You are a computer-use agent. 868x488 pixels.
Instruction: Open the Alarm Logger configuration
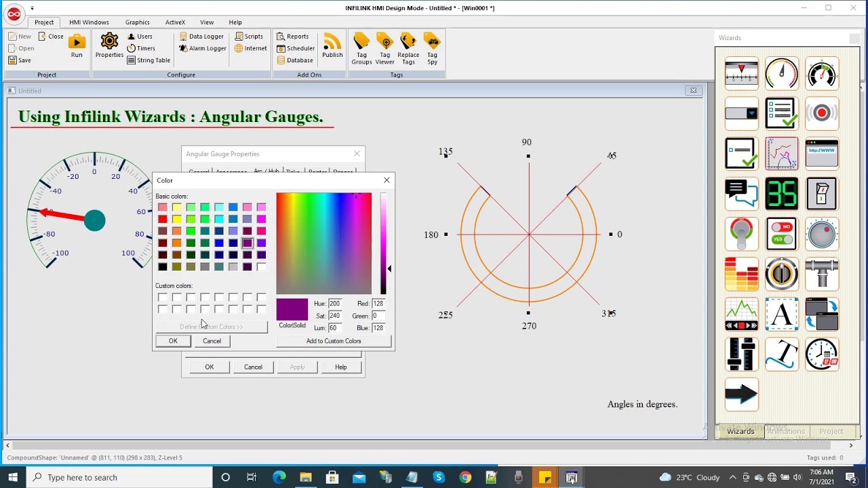click(202, 49)
